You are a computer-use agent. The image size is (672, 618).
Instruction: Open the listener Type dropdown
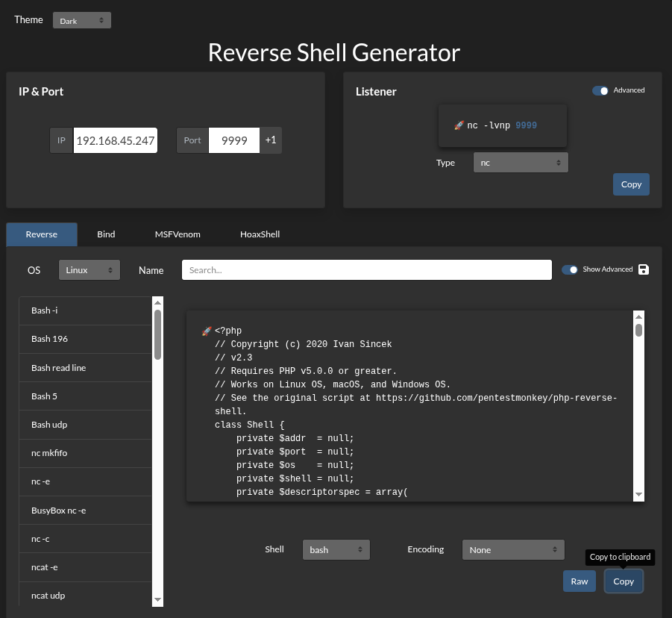point(521,163)
